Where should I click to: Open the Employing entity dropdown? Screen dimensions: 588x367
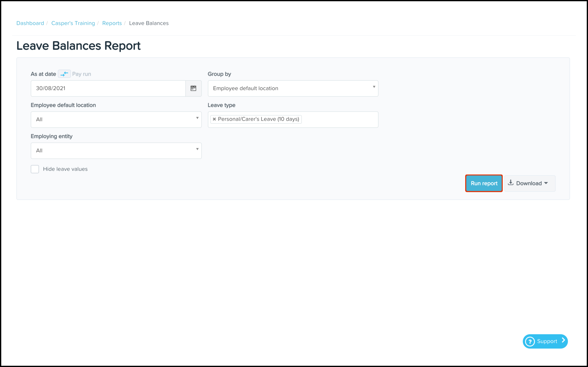click(116, 151)
